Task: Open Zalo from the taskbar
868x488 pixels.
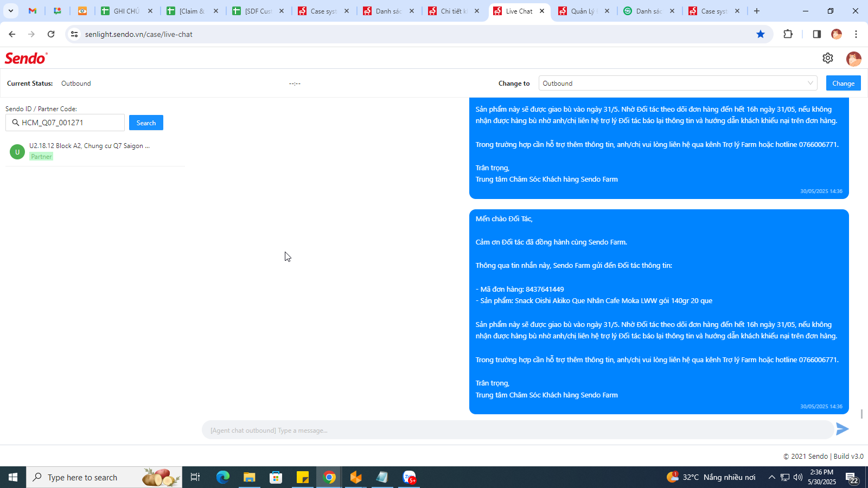Action: 410,477
